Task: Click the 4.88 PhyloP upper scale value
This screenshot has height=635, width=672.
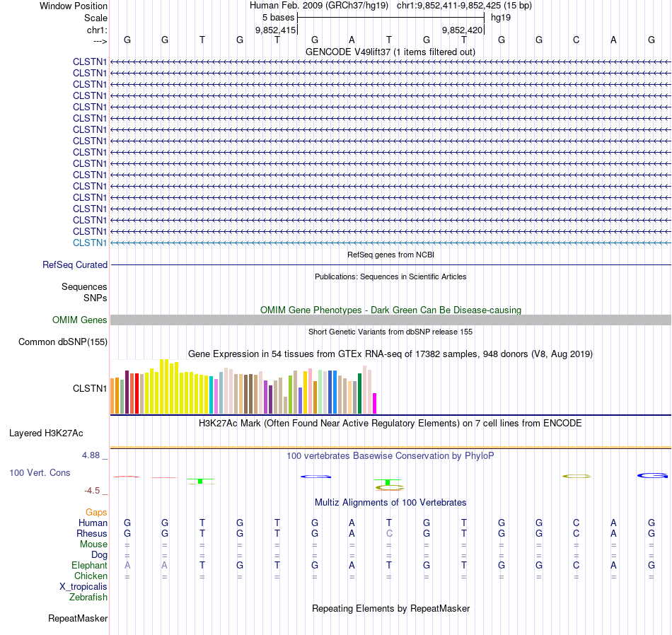Action: click(91, 455)
